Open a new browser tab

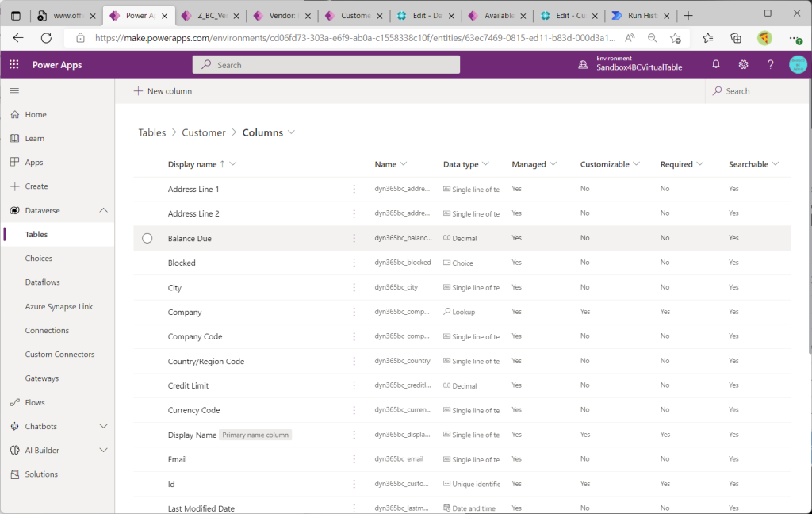[688, 16]
